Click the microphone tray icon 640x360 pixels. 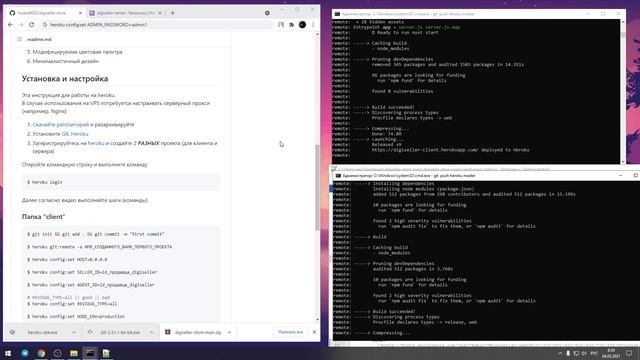pyautogui.click(x=568, y=353)
